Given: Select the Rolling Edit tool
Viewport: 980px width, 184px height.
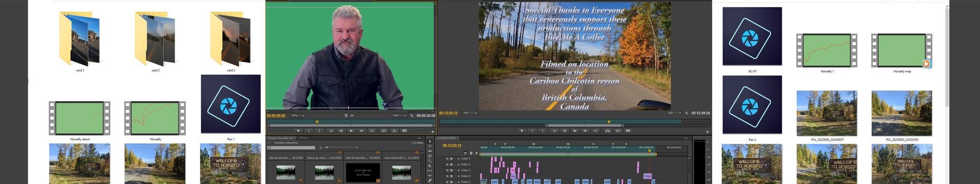Looking at the screenshot, I should pyautogui.click(x=430, y=156).
